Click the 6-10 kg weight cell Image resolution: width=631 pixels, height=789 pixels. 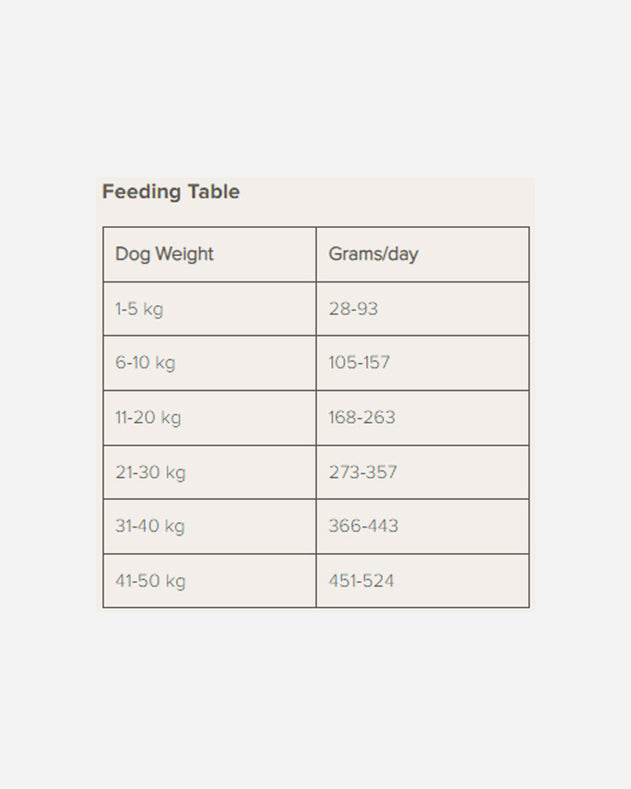click(x=145, y=363)
